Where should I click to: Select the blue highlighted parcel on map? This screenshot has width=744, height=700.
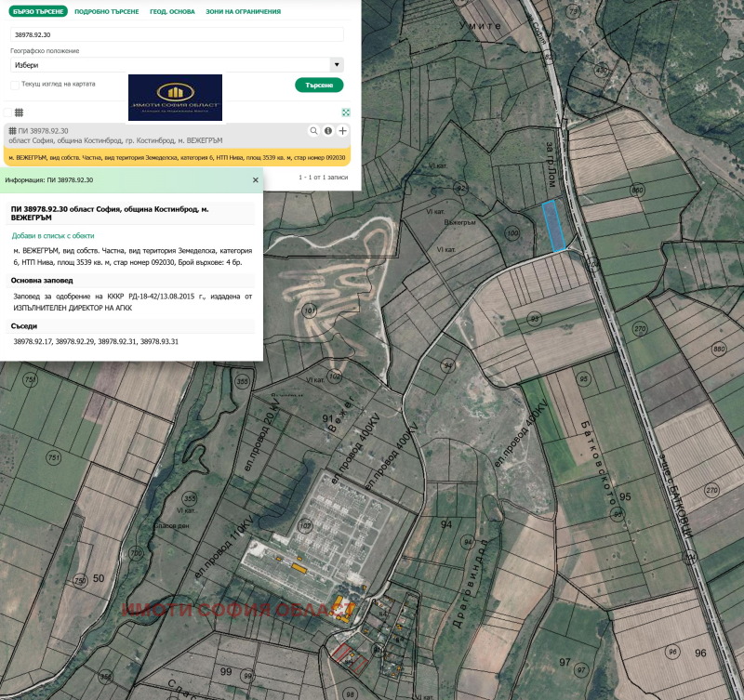point(553,226)
